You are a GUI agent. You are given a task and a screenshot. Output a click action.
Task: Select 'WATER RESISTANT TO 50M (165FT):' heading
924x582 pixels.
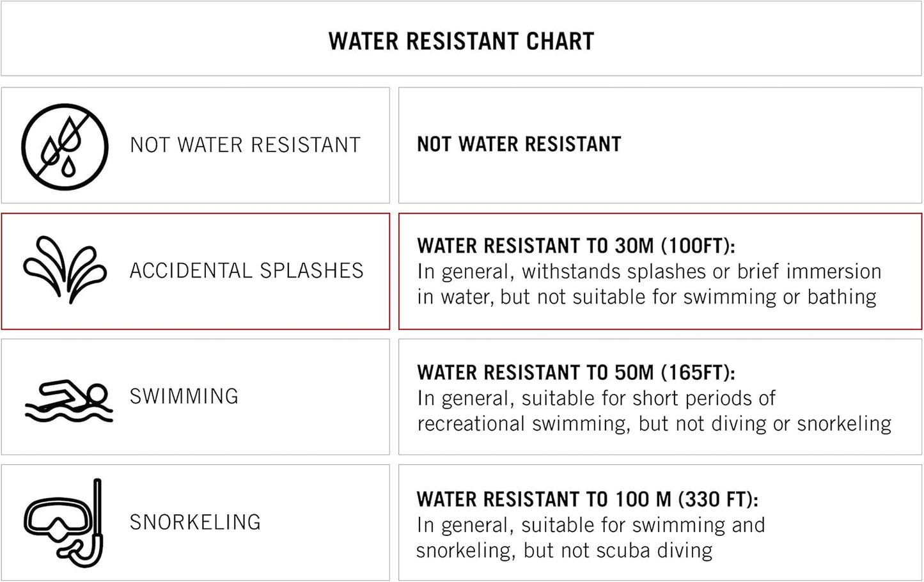coord(576,372)
